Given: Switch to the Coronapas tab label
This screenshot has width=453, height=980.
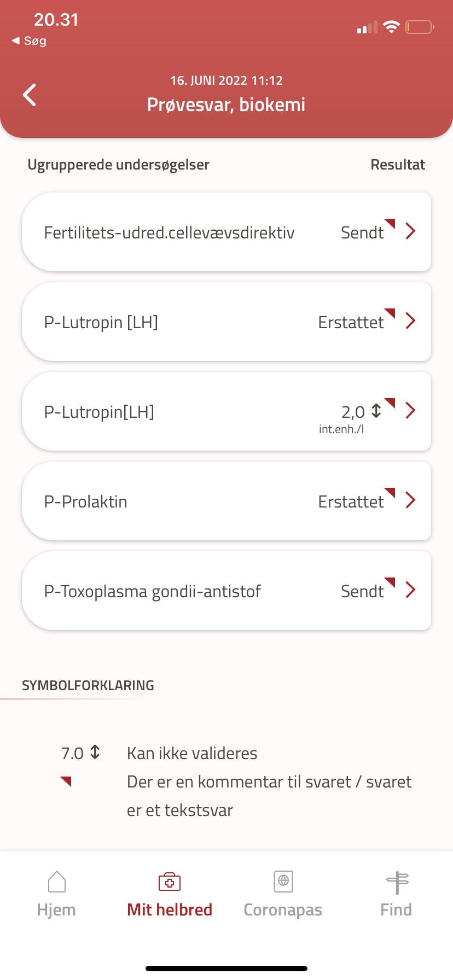Looking at the screenshot, I should click(x=283, y=910).
